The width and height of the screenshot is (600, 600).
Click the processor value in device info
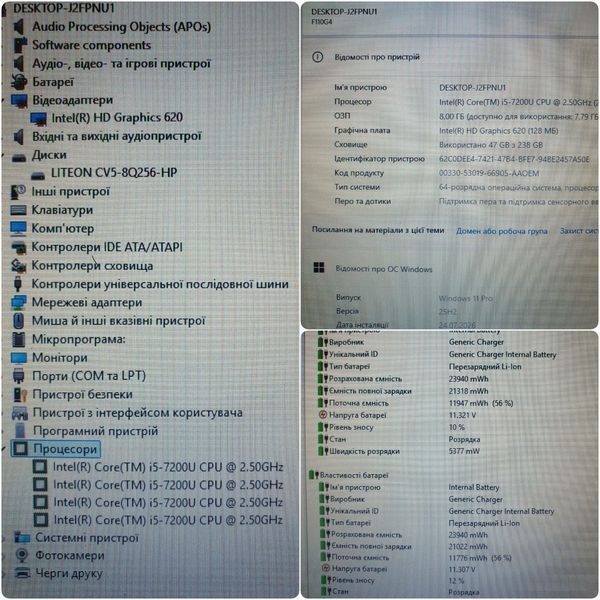(518, 102)
